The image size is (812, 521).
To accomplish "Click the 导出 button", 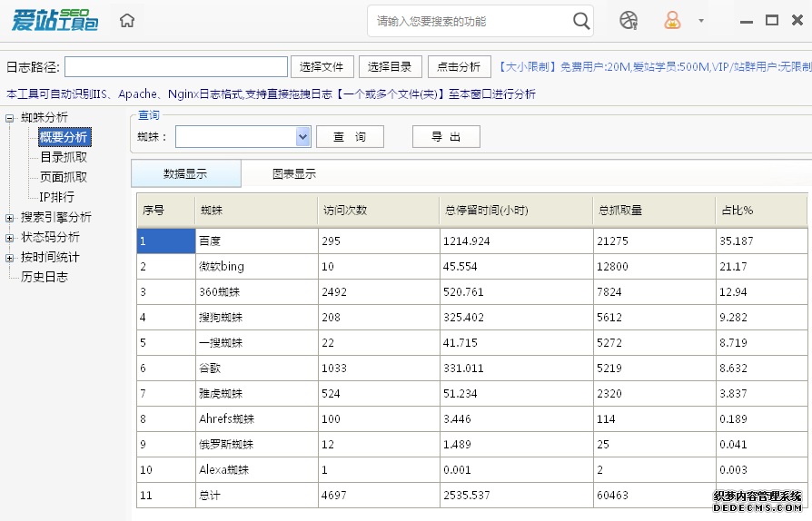I will [446, 136].
